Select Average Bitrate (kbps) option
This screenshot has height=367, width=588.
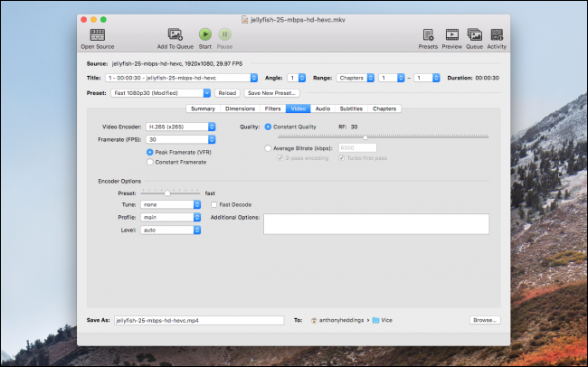[x=268, y=147]
